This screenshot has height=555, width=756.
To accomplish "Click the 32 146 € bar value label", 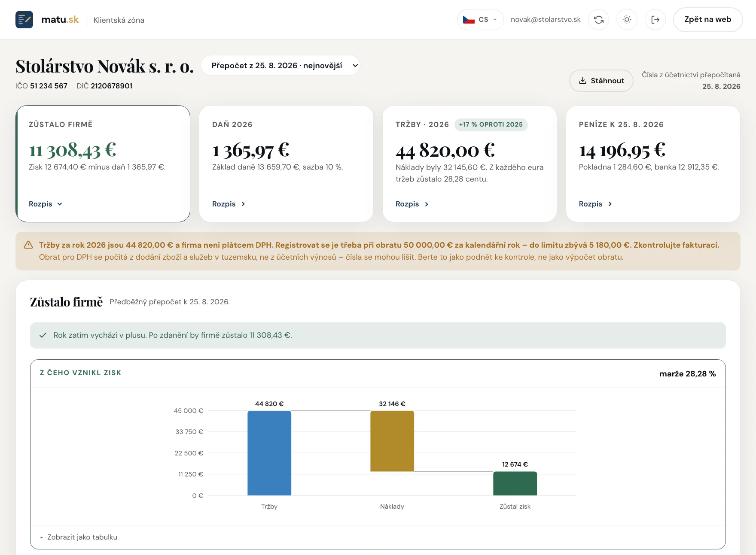I will click(392, 404).
